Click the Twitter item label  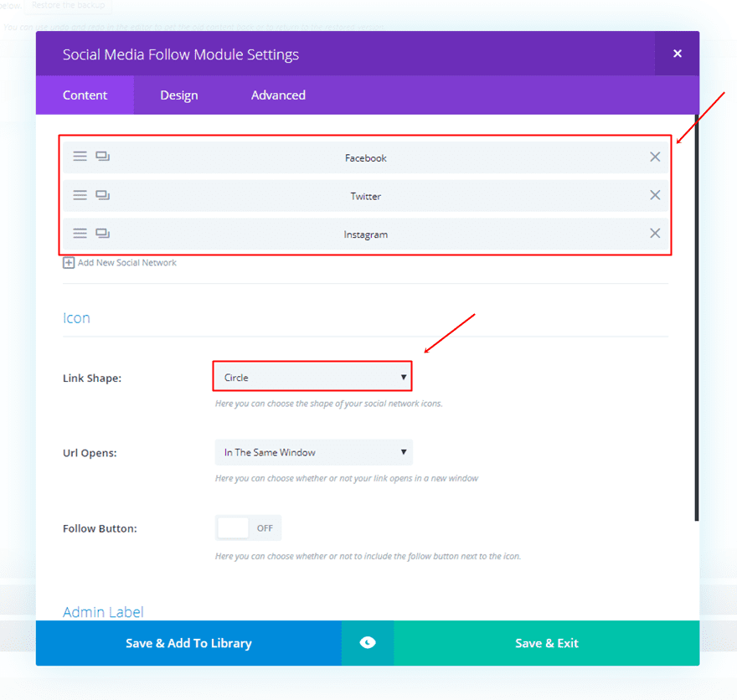coord(366,197)
